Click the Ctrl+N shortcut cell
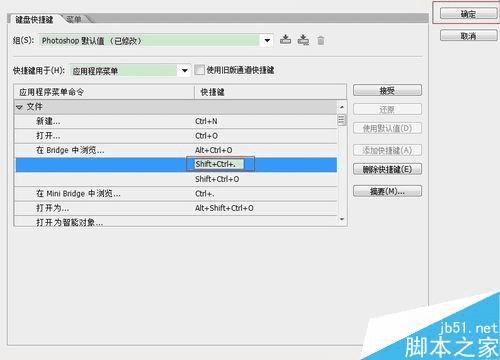Viewport: 500px width, 360px height. [206, 121]
